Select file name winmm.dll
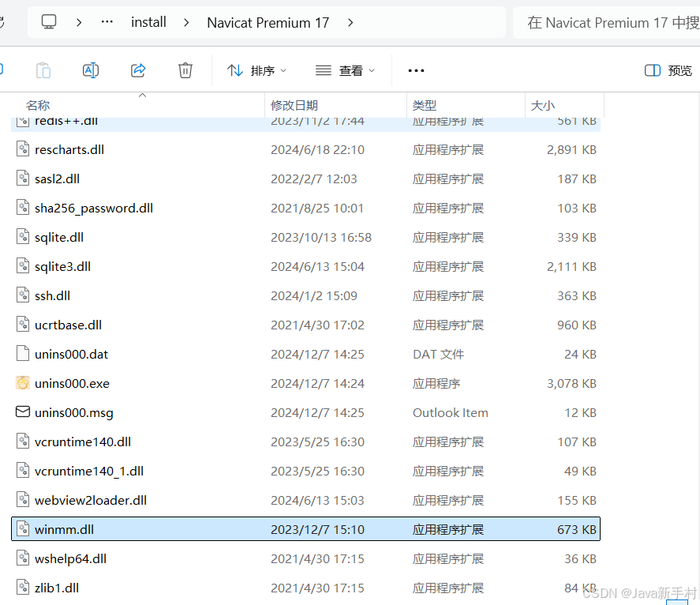This screenshot has width=700, height=605. (x=64, y=529)
